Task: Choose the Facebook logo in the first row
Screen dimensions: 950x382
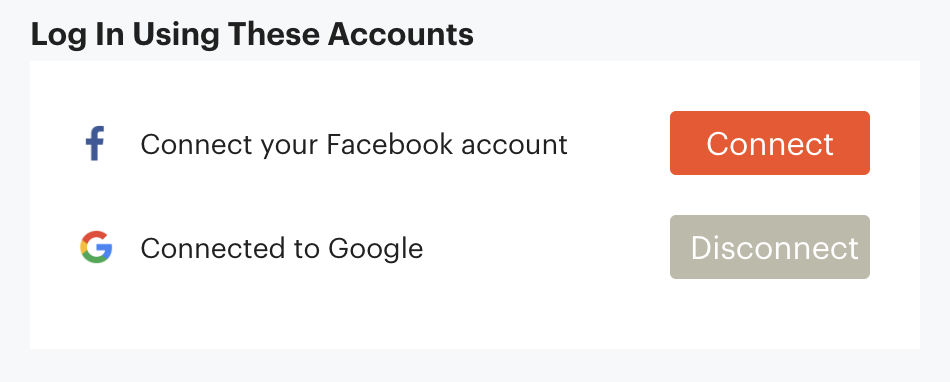Action: pos(95,143)
